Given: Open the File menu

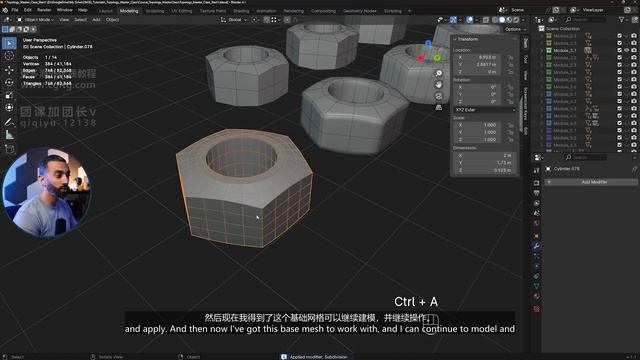Looking at the screenshot, I should (x=15, y=10).
